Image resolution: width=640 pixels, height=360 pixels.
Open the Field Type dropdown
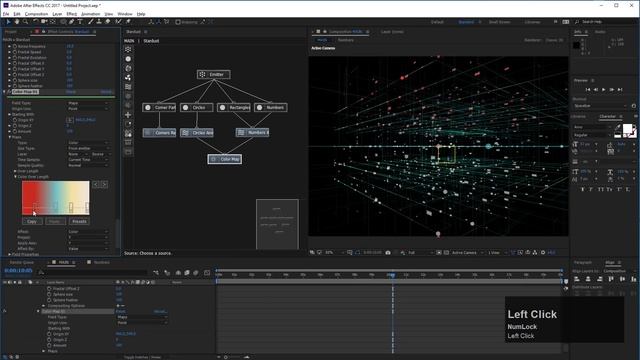click(88, 103)
